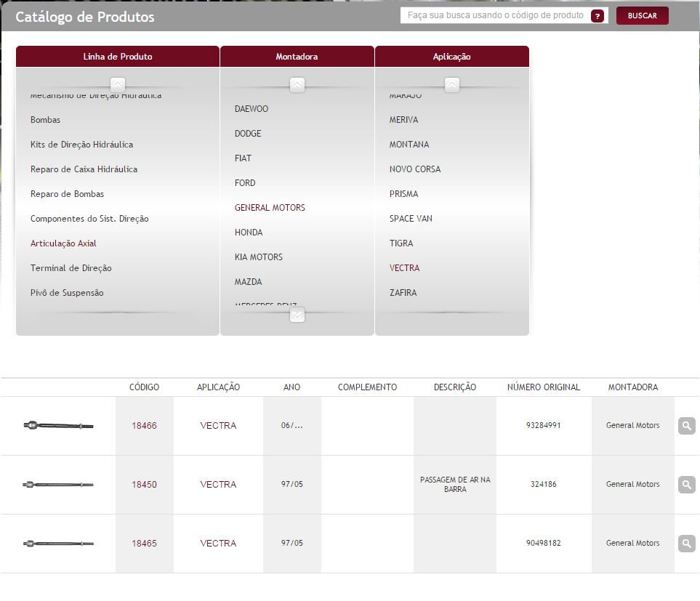700x601 pixels.
Task: Click thumbnail image of product 18466
Action: (58, 426)
